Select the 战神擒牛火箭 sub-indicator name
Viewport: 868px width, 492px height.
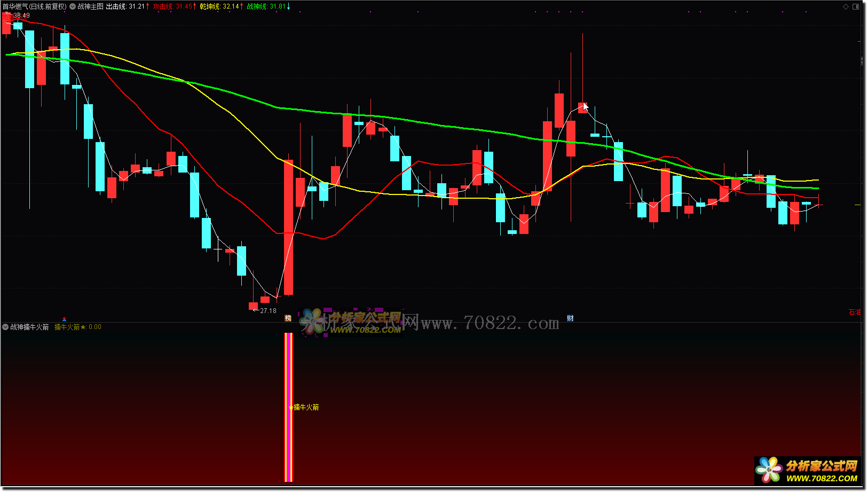[29, 327]
